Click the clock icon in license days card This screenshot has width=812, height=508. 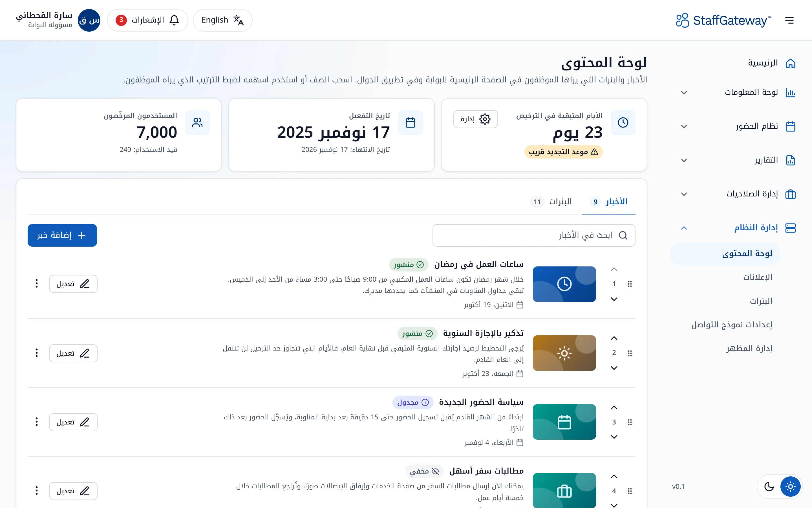coord(623,122)
